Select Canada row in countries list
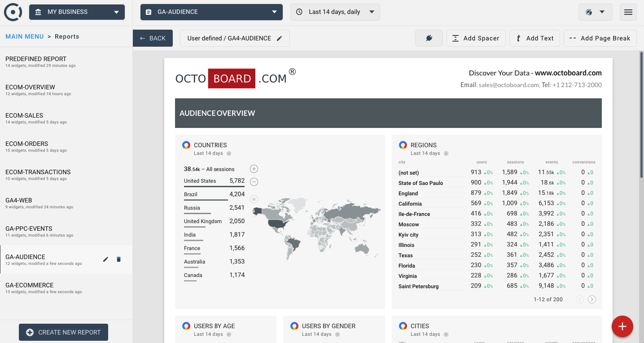644x343 pixels. [214, 275]
